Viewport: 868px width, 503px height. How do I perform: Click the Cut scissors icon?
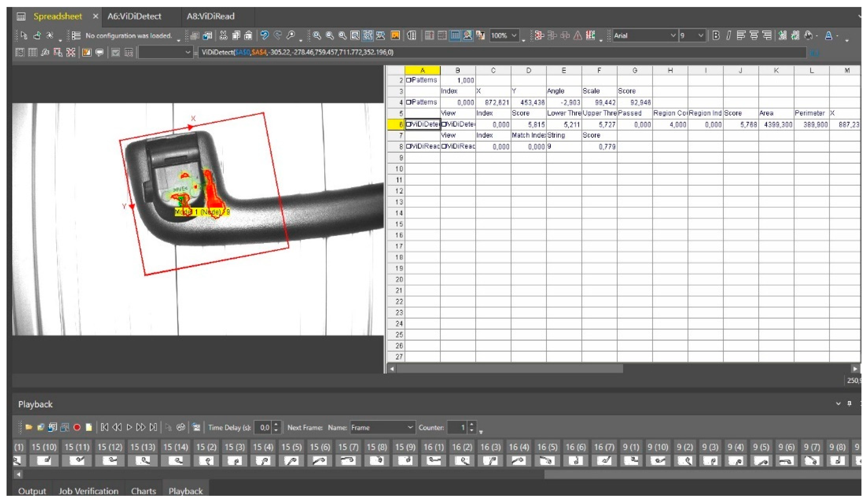click(x=224, y=36)
